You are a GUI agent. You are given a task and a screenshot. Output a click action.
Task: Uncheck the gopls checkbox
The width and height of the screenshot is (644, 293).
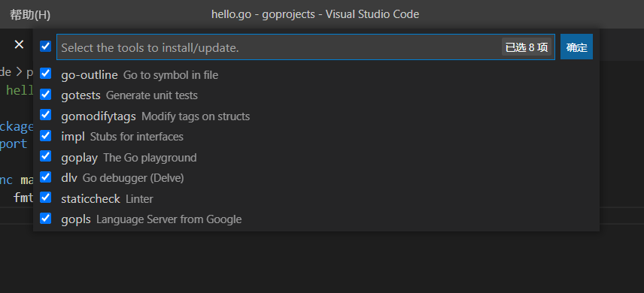point(46,219)
